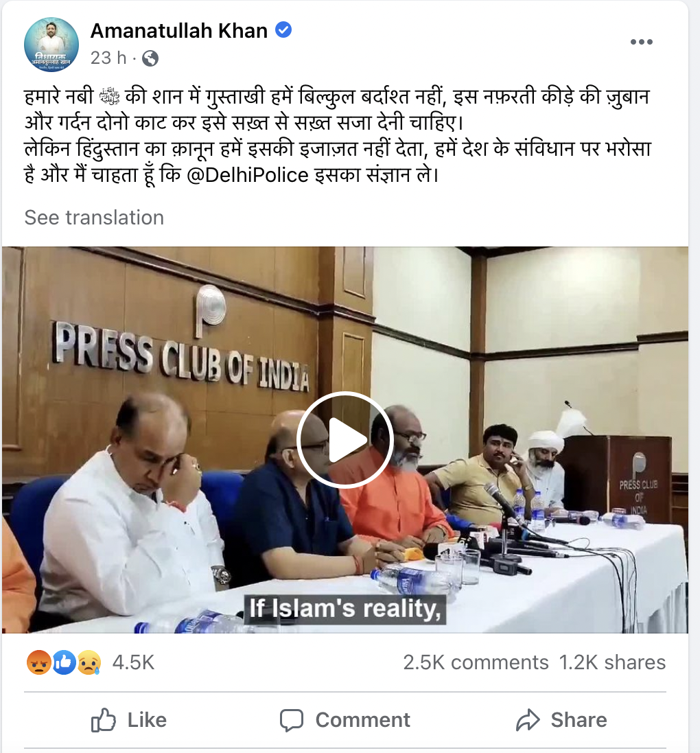Click the blue verified badge
Image resolution: width=700 pixels, height=753 pixels.
pos(283,30)
